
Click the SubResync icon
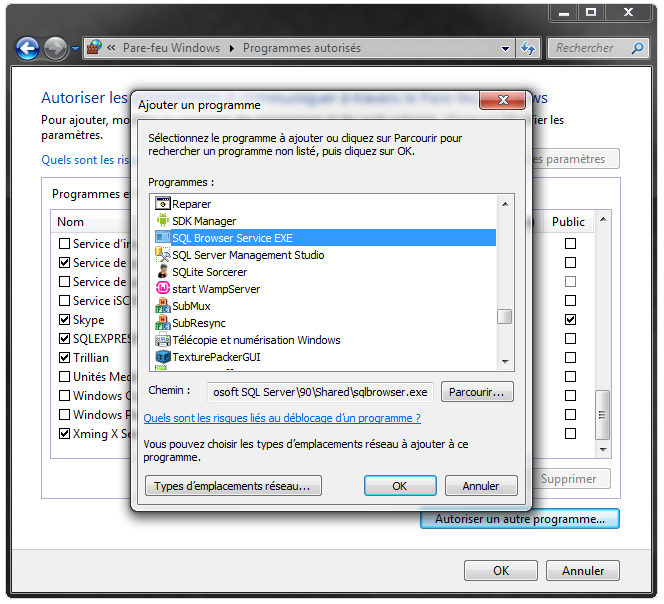point(163,322)
